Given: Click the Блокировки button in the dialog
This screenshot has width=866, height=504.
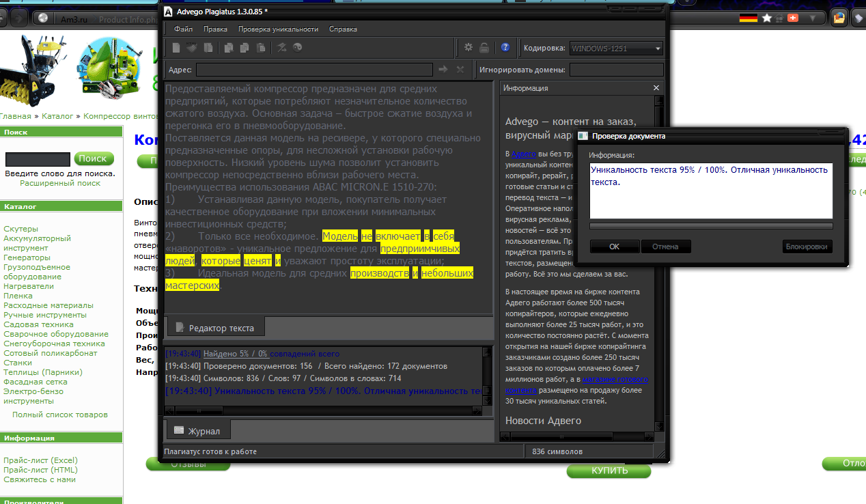Looking at the screenshot, I should 808,247.
